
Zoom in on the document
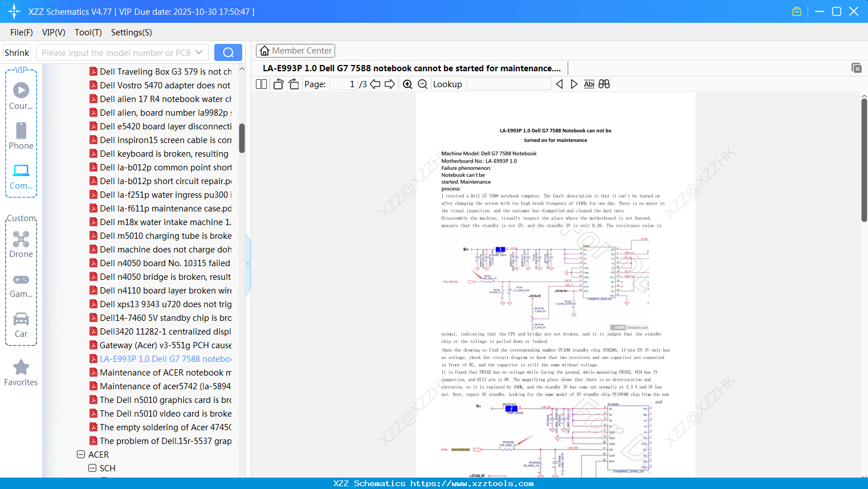pyautogui.click(x=407, y=84)
